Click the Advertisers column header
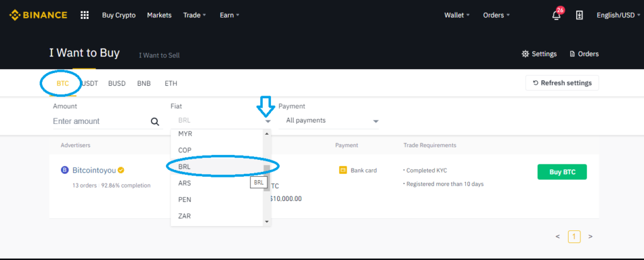The image size is (644, 260). 75,145
